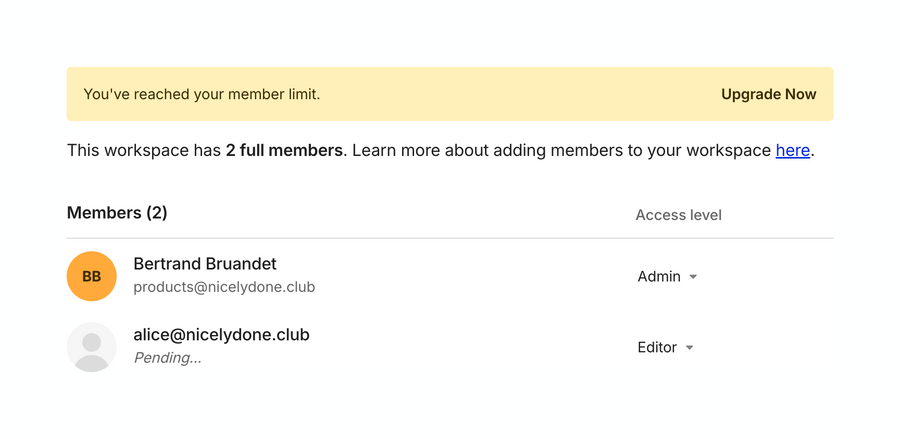Viewport: 900px width, 439px height.
Task: Click the bold '2 full members' text
Action: click(284, 151)
